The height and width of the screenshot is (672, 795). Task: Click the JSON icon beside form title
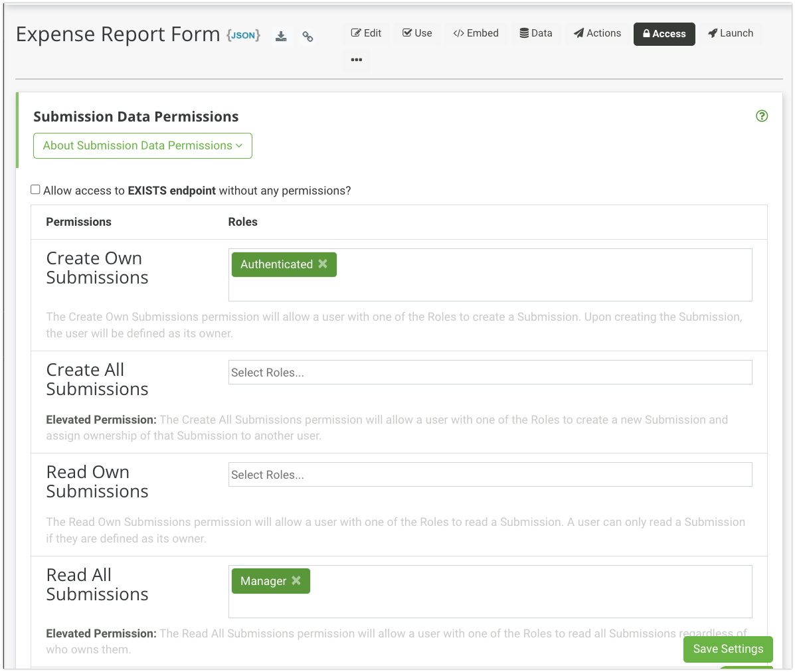click(243, 35)
